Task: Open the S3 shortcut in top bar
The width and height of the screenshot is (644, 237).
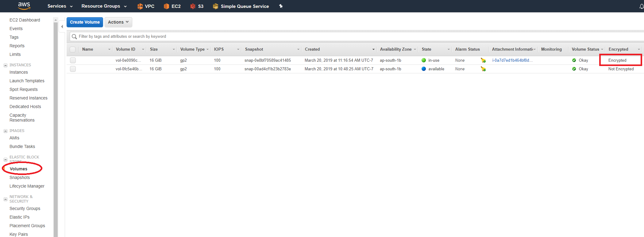Action: point(197,6)
